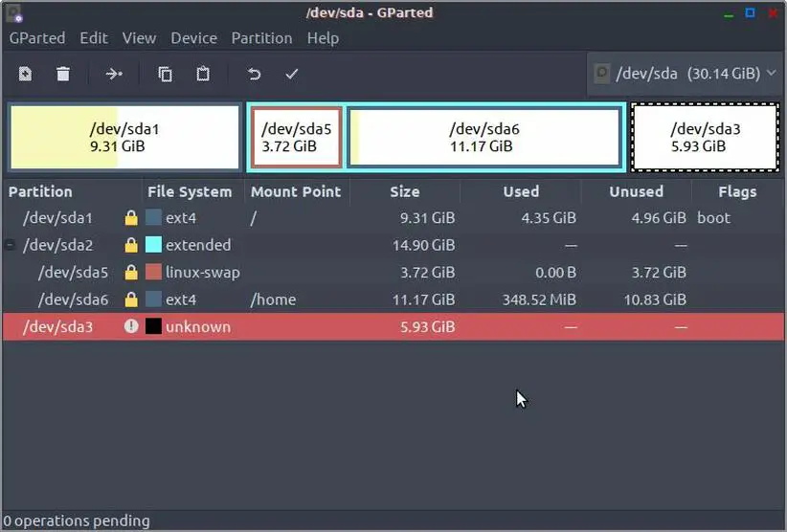Click the '/home' mount point cell
Screen dimensions: 787x532
click(x=273, y=299)
